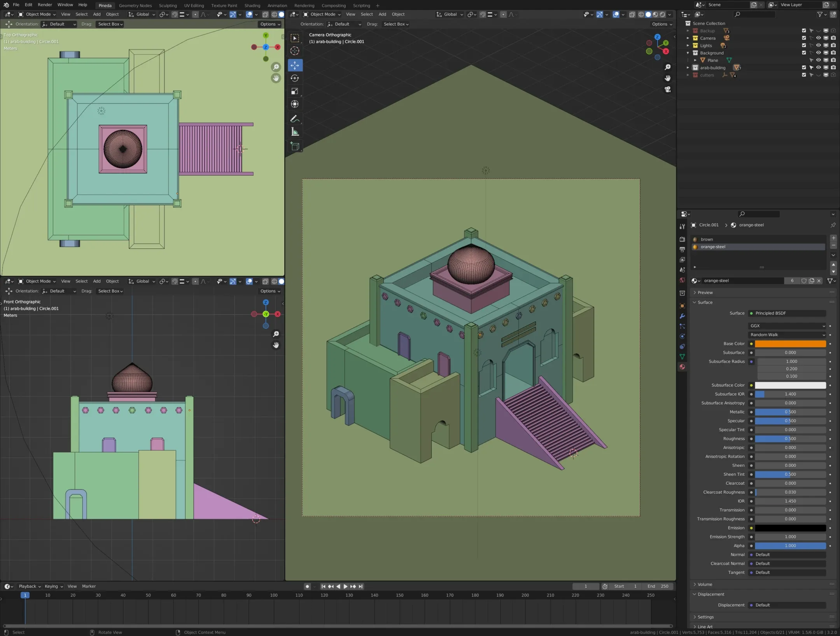The image size is (840, 636).
Task: Open the Material Properties tab
Action: (x=682, y=367)
